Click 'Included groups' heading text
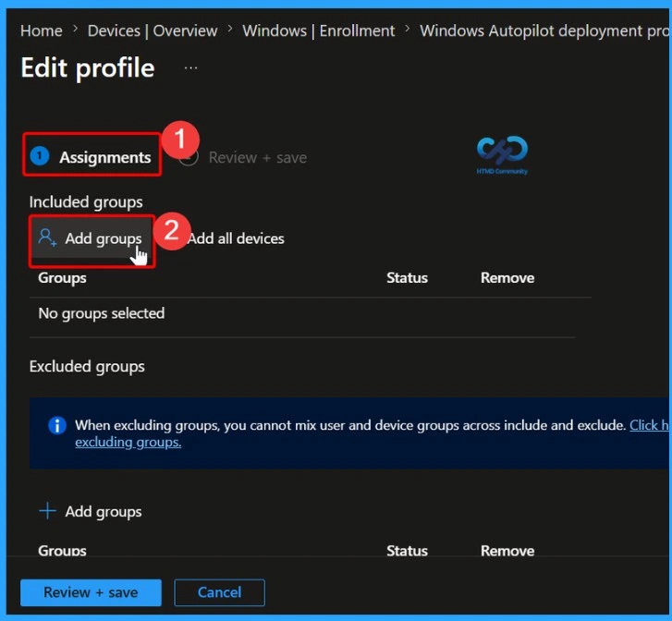Image resolution: width=672 pixels, height=621 pixels. coord(86,202)
